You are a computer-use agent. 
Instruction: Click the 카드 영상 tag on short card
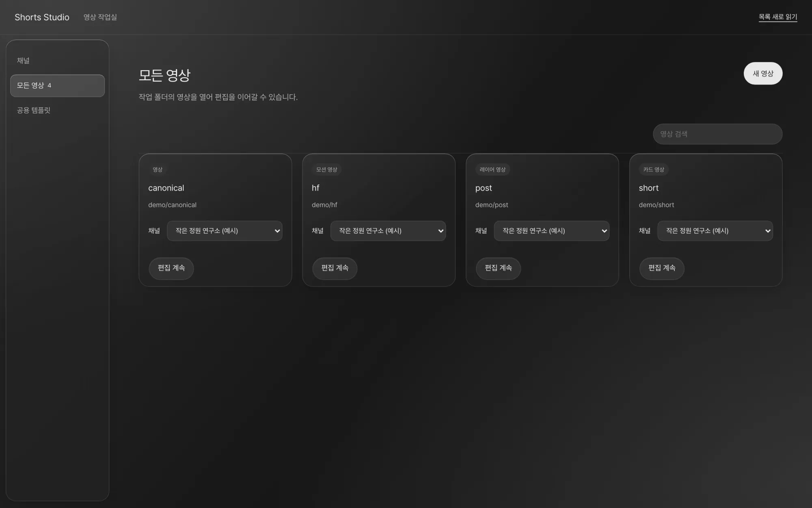pyautogui.click(x=654, y=169)
